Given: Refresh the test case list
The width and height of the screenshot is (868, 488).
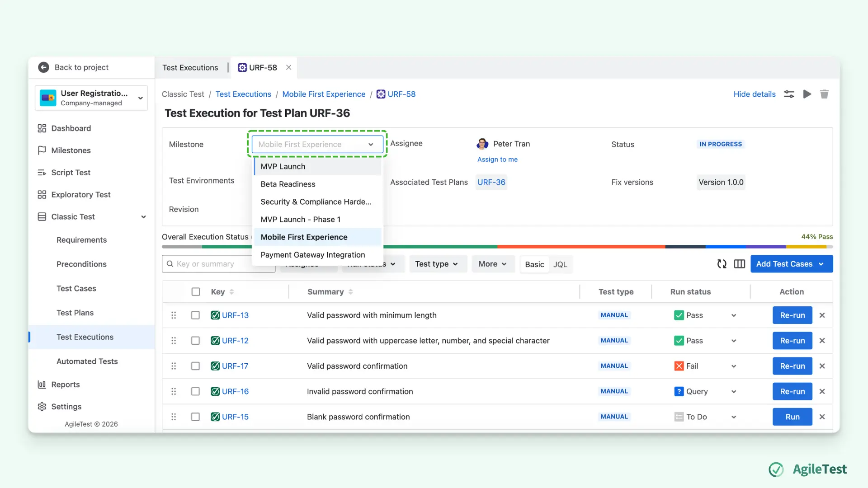Looking at the screenshot, I should click(722, 264).
